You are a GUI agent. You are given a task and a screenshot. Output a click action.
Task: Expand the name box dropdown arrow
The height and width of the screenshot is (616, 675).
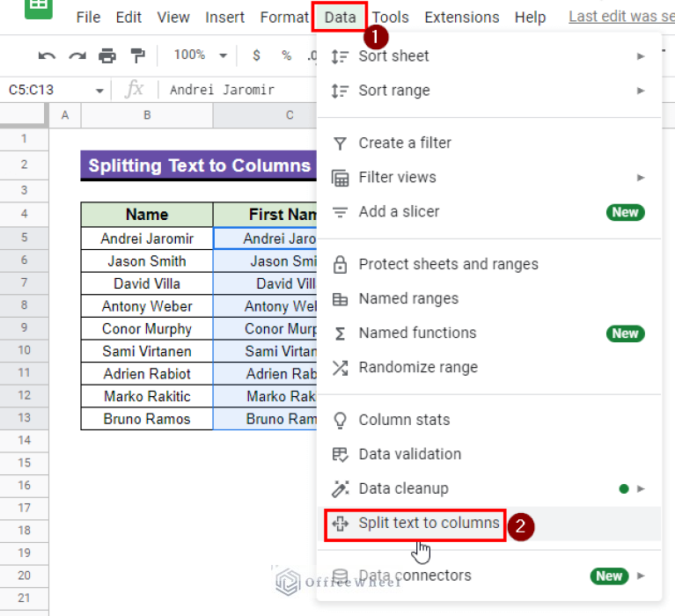99,90
